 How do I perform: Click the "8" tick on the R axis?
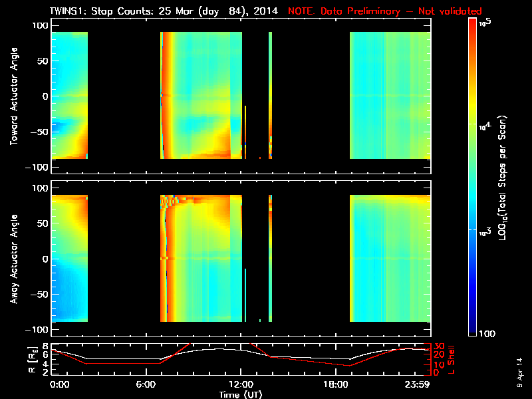click(x=46, y=346)
